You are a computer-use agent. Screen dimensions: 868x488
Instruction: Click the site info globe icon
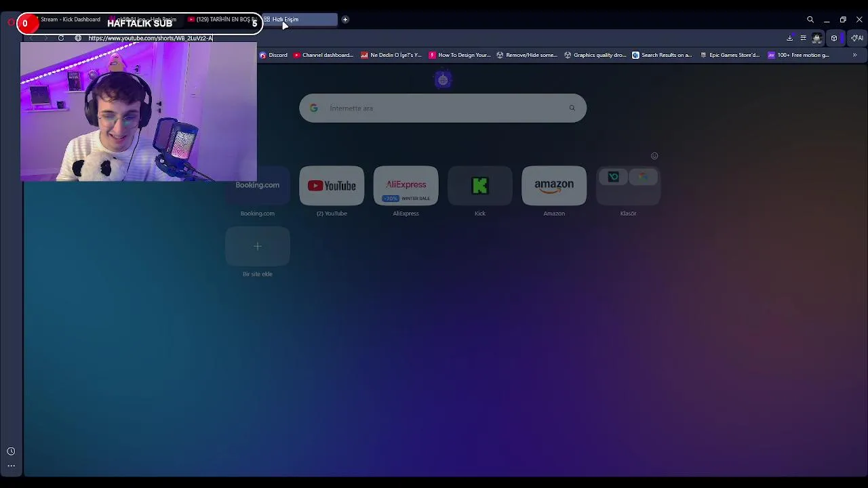(78, 38)
